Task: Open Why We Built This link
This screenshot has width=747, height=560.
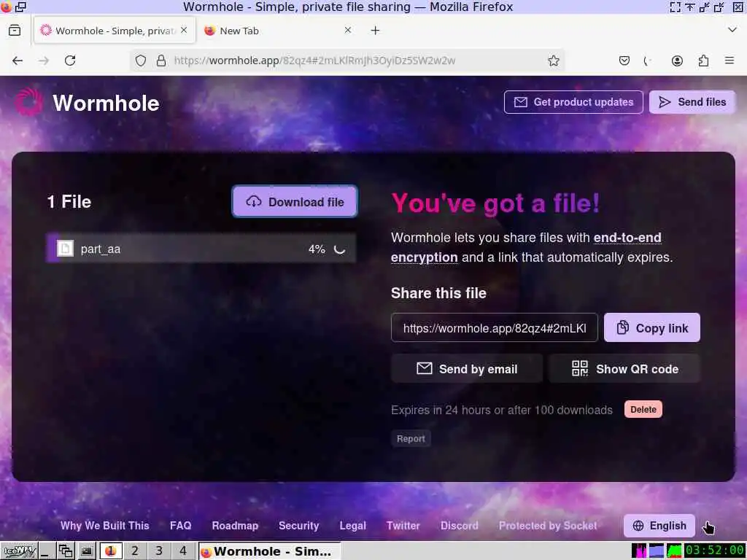Action: tap(105, 526)
